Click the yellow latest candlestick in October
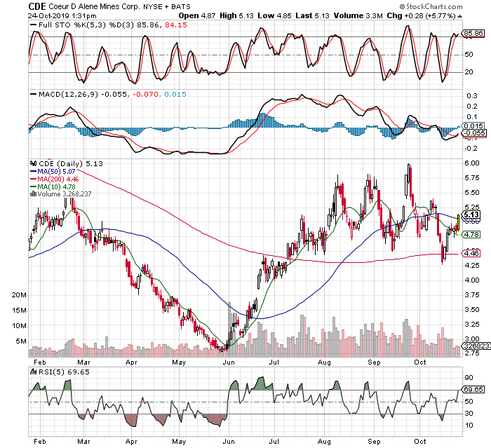491x448 pixels. pos(459,222)
